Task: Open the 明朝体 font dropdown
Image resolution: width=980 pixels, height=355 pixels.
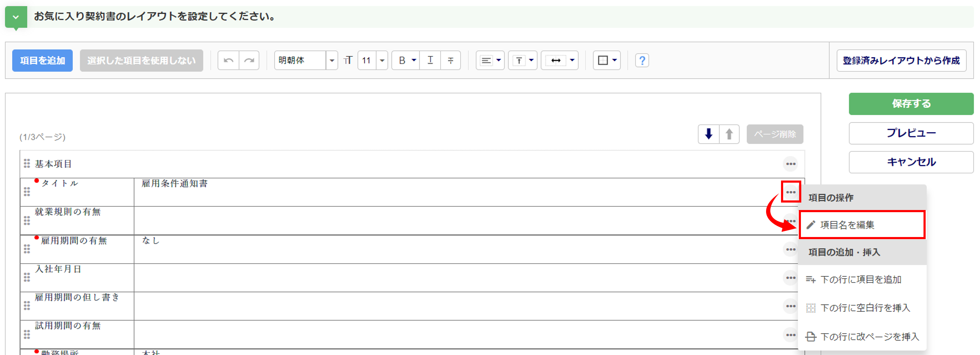Action: [332, 60]
